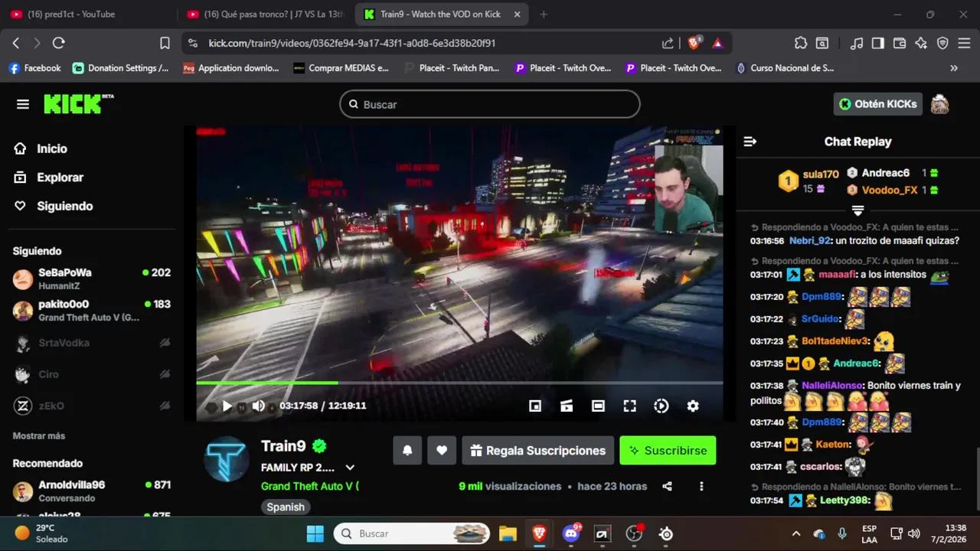980x551 pixels.
Task: Open Brave VPN shield icon
Action: tap(942, 44)
